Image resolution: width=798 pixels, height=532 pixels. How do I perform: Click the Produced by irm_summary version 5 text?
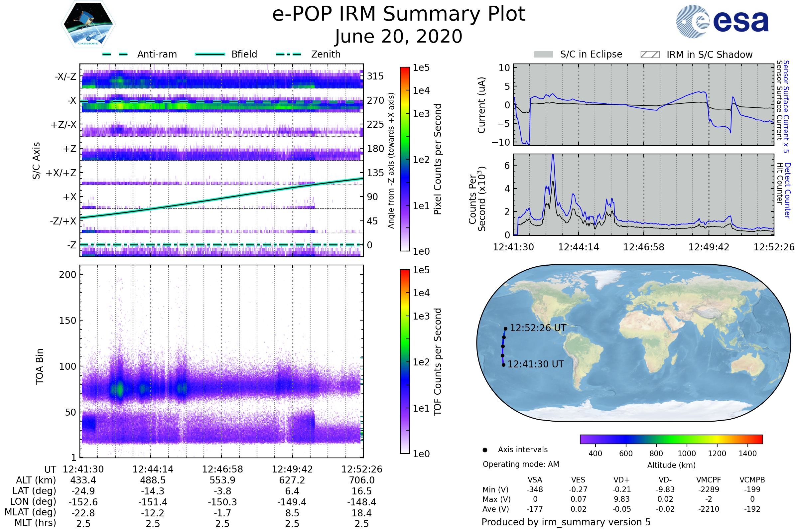(x=566, y=522)
